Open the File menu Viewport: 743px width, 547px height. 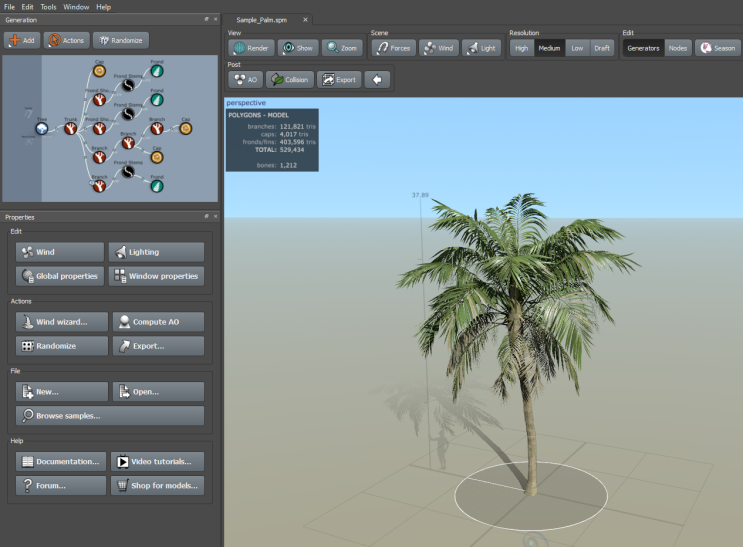(x=9, y=7)
